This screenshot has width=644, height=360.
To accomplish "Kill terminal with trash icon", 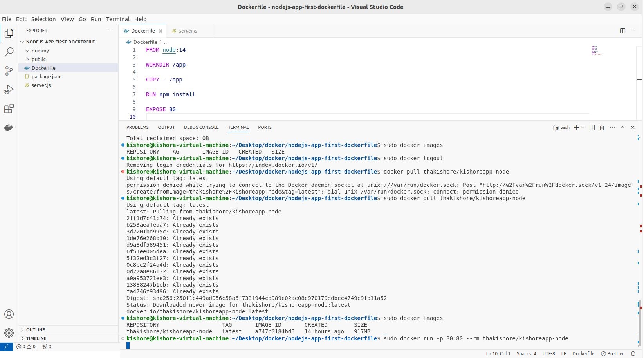I will click(x=602, y=128).
